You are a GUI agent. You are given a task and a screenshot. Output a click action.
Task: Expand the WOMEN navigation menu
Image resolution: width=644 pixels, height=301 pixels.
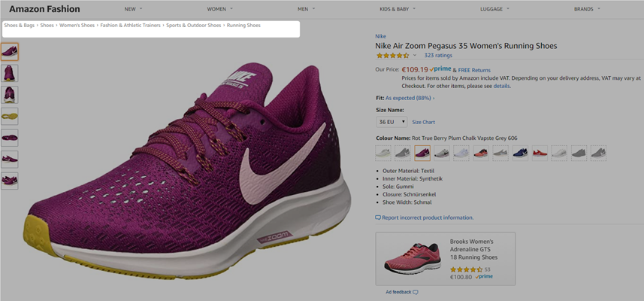(x=219, y=9)
